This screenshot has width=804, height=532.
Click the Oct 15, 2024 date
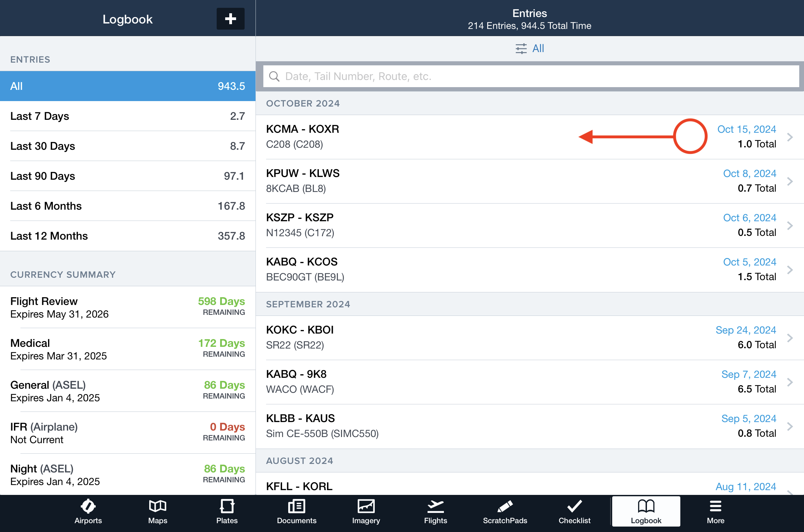[746, 129]
